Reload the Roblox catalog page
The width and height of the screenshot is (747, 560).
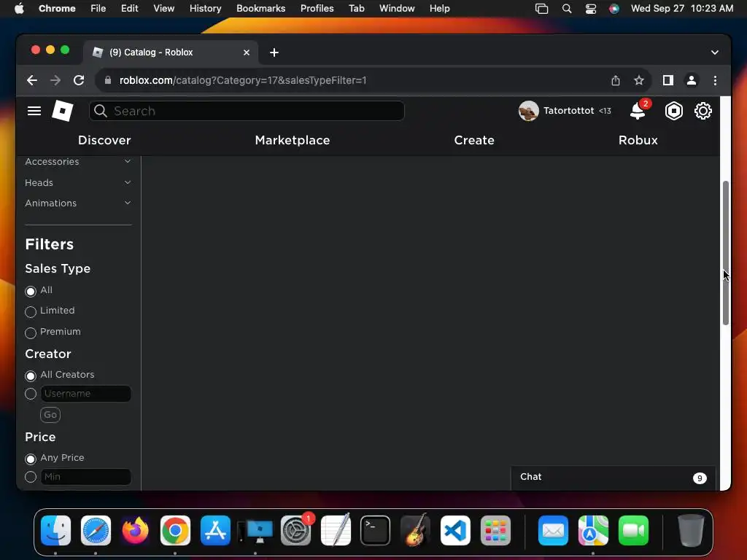click(79, 80)
